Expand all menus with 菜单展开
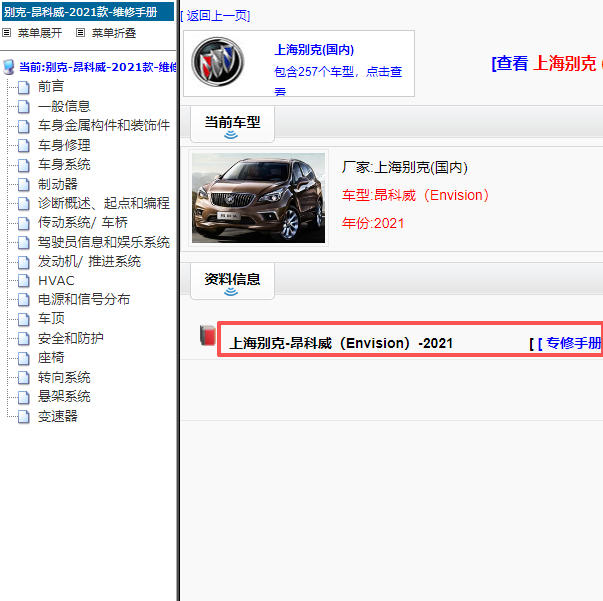This screenshot has height=601, width=603. (40, 33)
